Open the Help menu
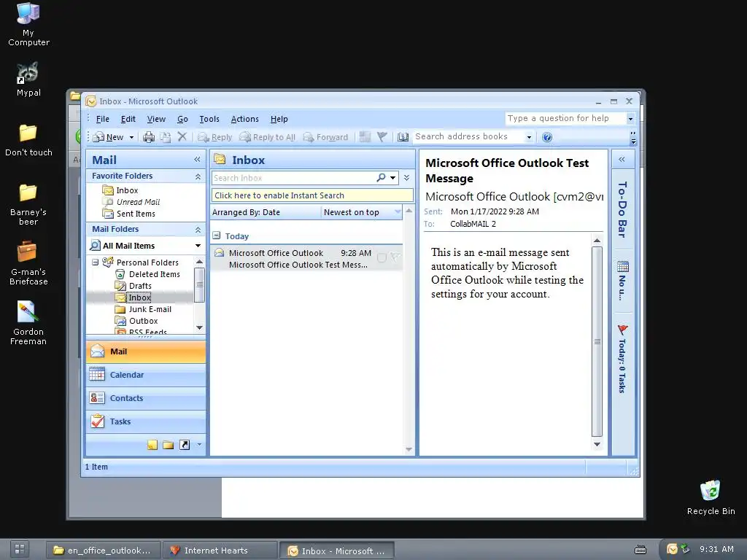 pos(279,119)
